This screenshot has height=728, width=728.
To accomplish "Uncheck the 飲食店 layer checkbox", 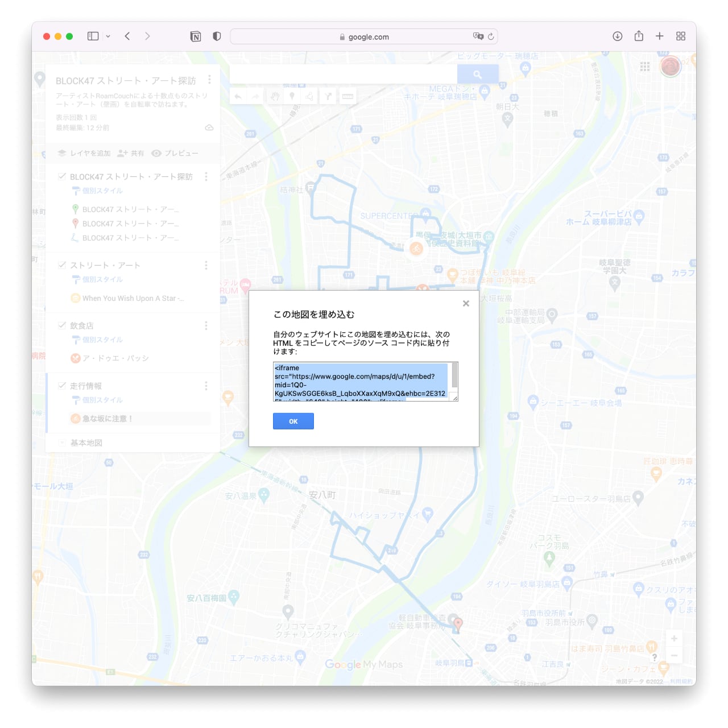I will tap(62, 325).
